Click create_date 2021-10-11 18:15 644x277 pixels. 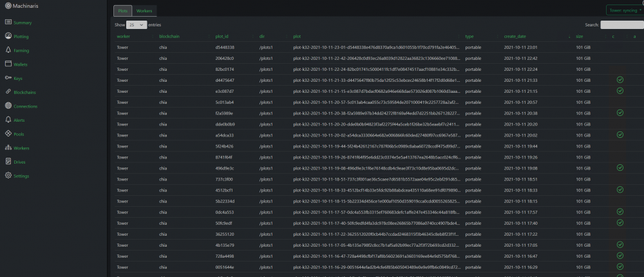tap(520, 201)
